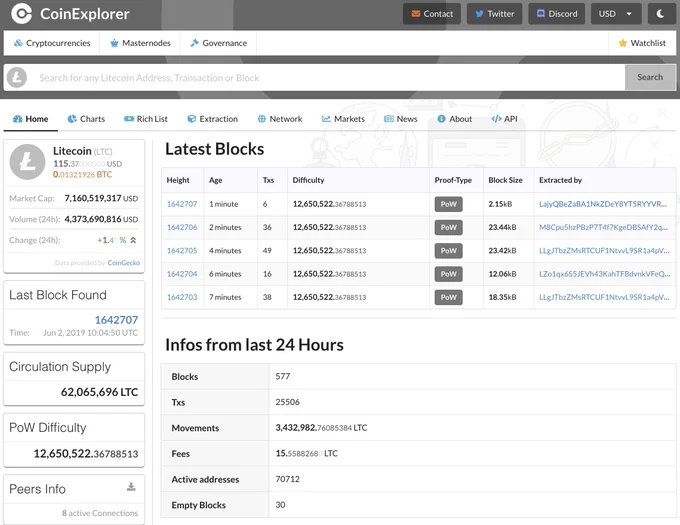Open the Cryptocurrencies menu
Screen dimensions: 680x525
coord(52,43)
